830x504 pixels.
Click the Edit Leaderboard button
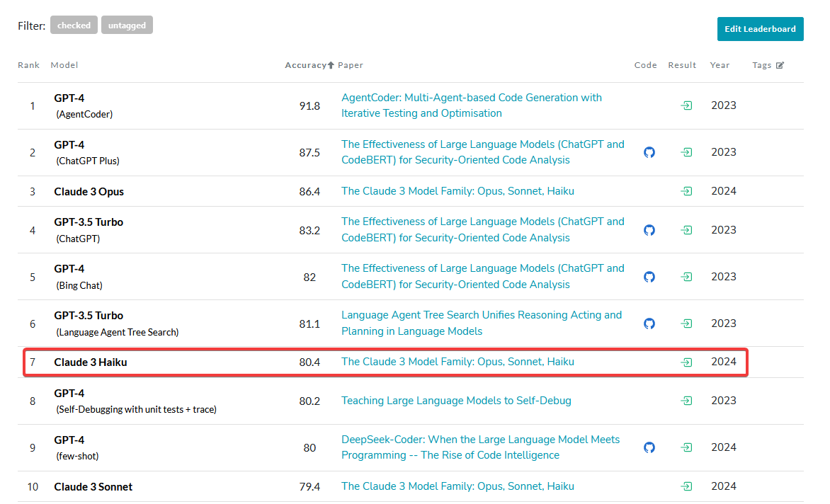(760, 29)
